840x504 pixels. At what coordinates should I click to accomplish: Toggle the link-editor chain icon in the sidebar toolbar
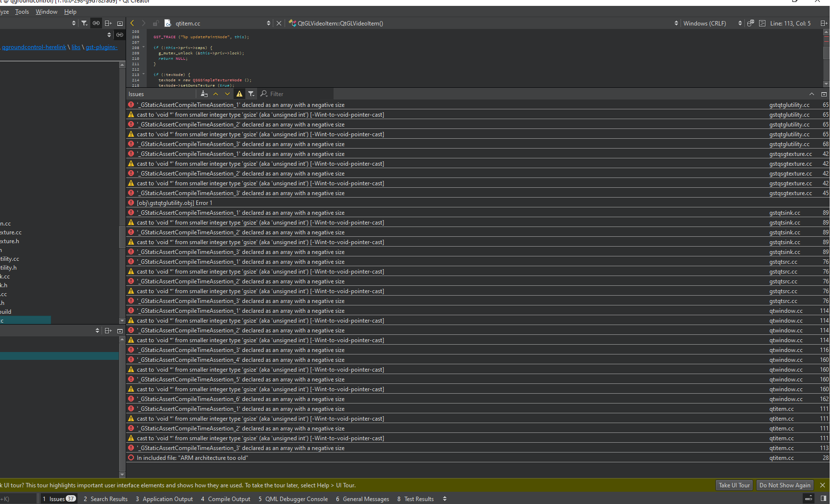click(x=96, y=23)
